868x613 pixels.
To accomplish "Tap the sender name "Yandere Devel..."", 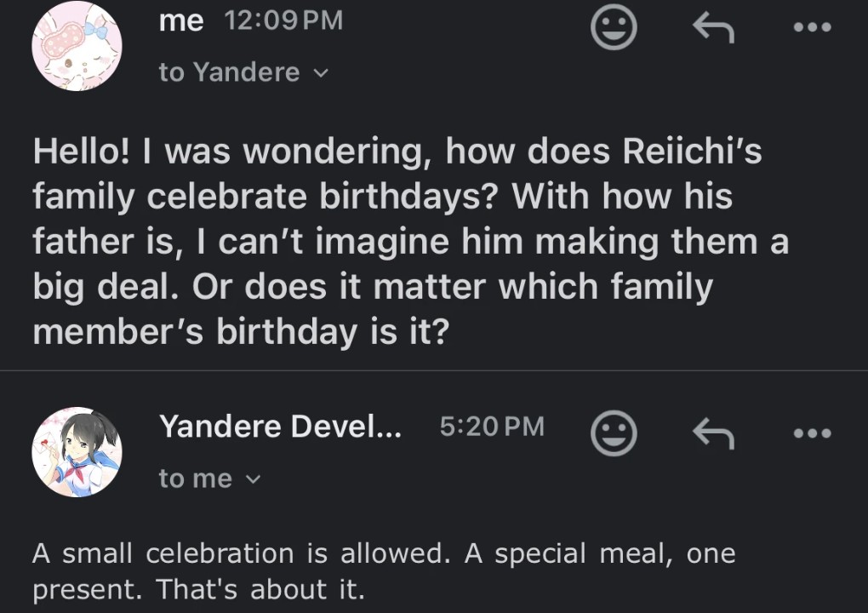I will pyautogui.click(x=280, y=427).
